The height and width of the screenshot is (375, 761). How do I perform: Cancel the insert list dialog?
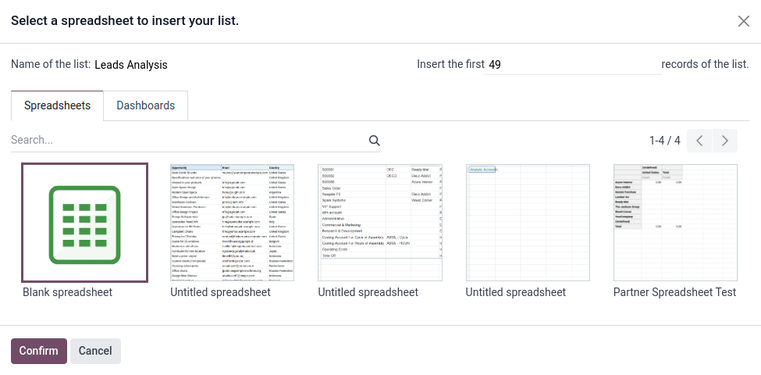coord(95,351)
